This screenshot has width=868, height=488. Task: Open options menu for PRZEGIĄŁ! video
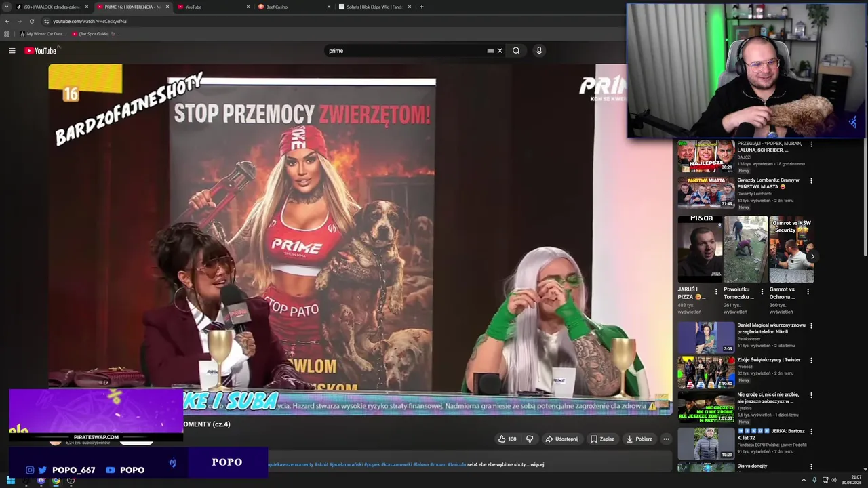[811, 144]
